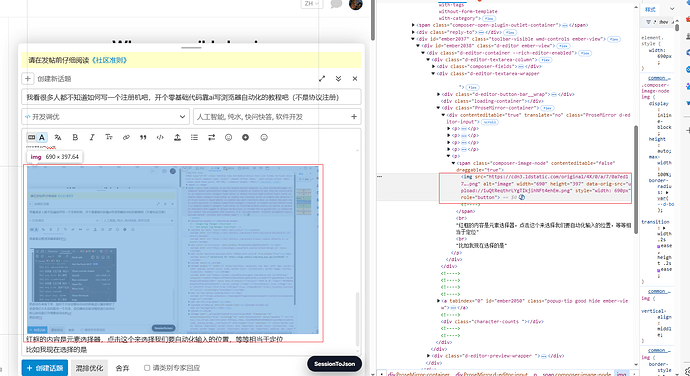Minimize composer with double chevron down

pos(338,78)
